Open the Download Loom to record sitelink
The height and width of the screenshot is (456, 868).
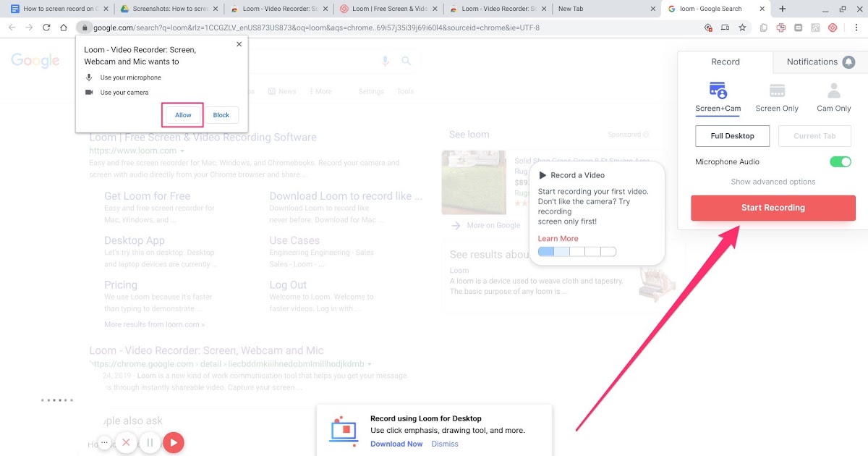click(346, 196)
